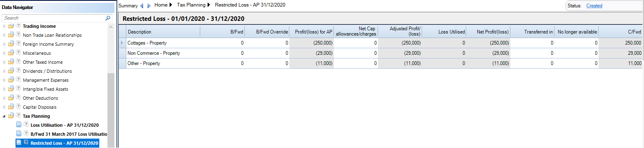Viewport: 644px width, 148px height.
Task: Open the Created status link
Action: (594, 6)
